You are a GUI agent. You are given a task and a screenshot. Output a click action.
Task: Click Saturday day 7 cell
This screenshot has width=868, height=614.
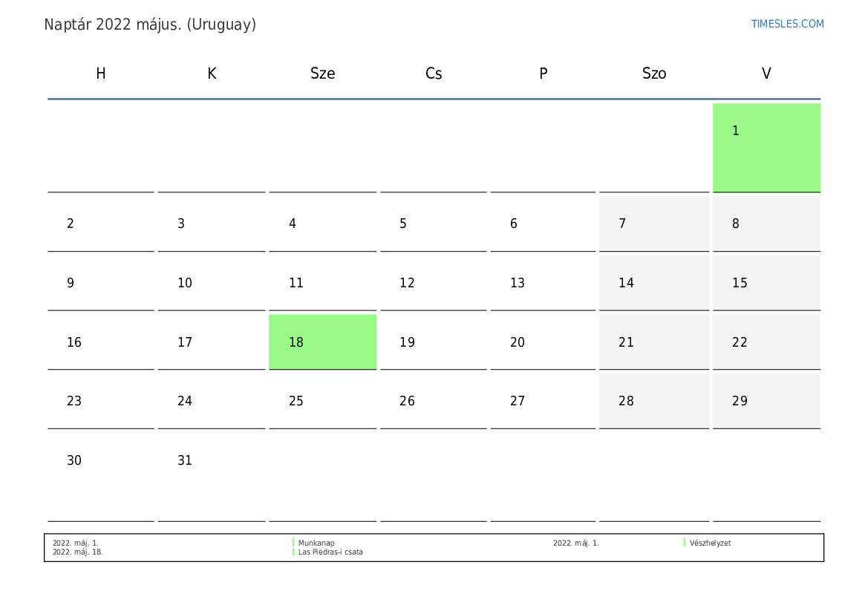click(x=653, y=223)
